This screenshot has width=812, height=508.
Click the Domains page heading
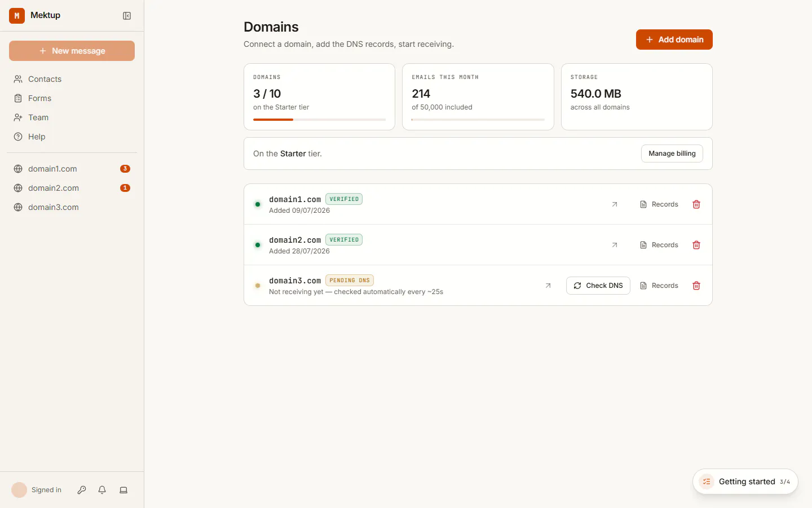click(271, 27)
